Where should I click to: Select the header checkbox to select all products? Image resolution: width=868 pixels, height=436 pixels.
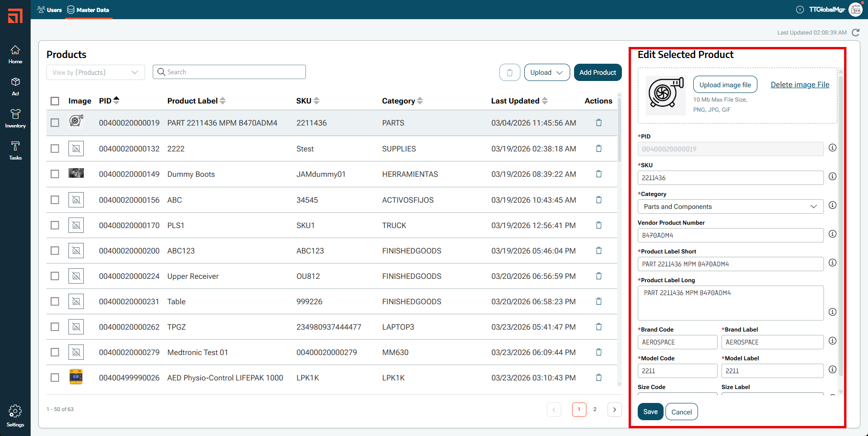coord(55,101)
